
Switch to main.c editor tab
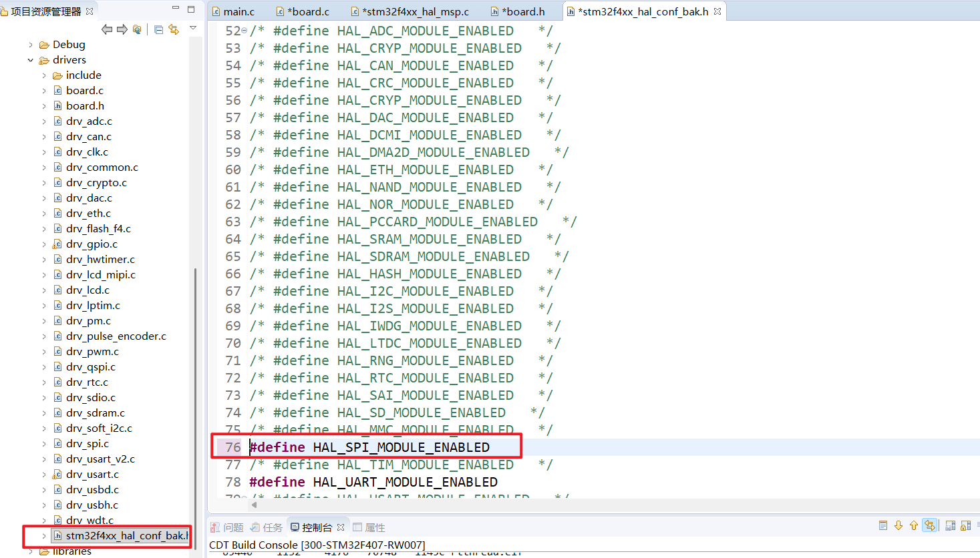[233, 11]
